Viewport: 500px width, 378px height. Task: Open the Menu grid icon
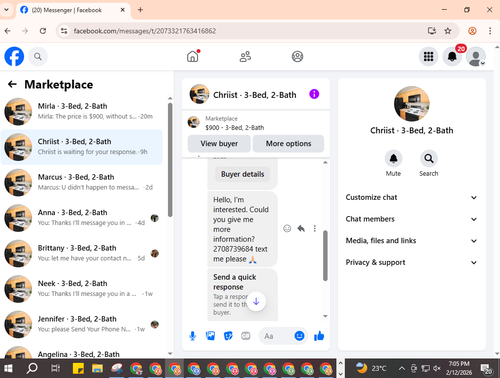tap(428, 56)
